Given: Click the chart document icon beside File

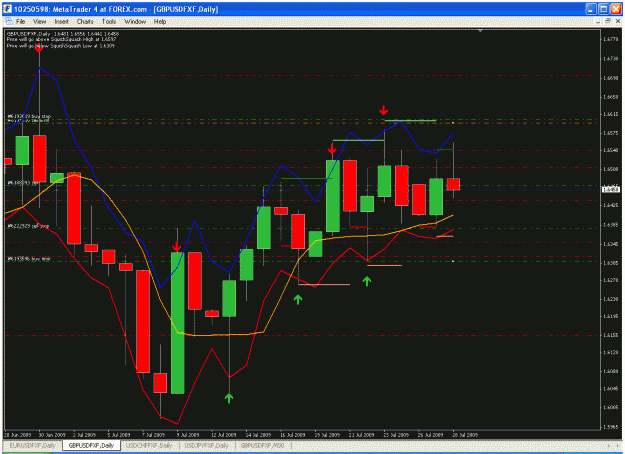Looking at the screenshot, I should click(9, 22).
